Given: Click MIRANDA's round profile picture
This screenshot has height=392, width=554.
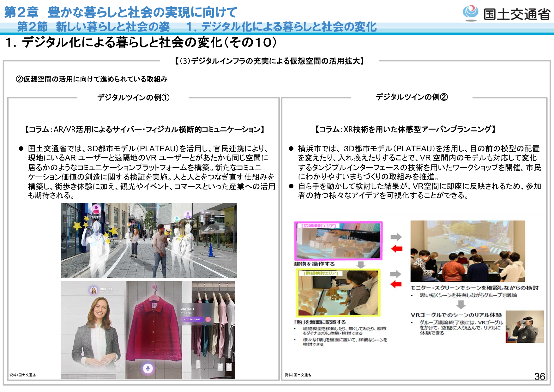Looking at the screenshot, I should [x=93, y=290].
